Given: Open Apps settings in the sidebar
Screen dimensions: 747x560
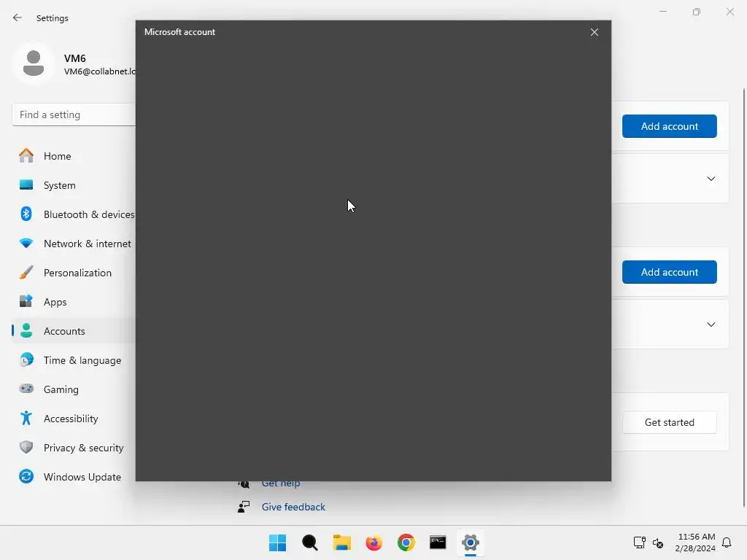Looking at the screenshot, I should [74, 302].
